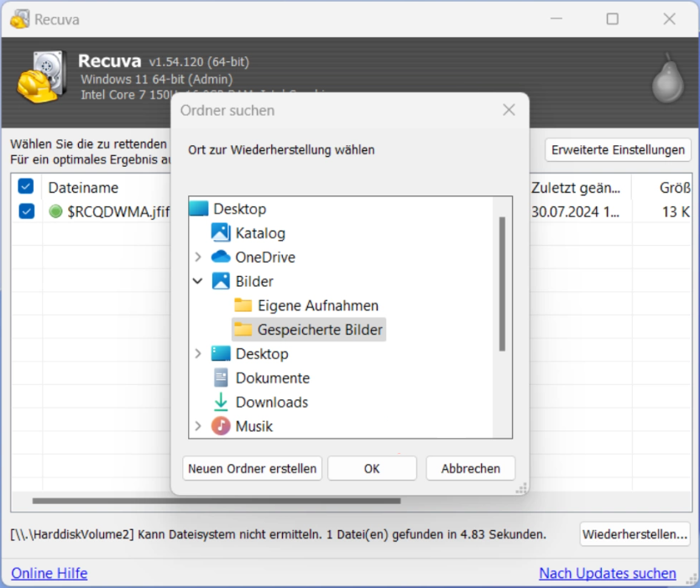Confirm folder with OK button

tap(372, 468)
